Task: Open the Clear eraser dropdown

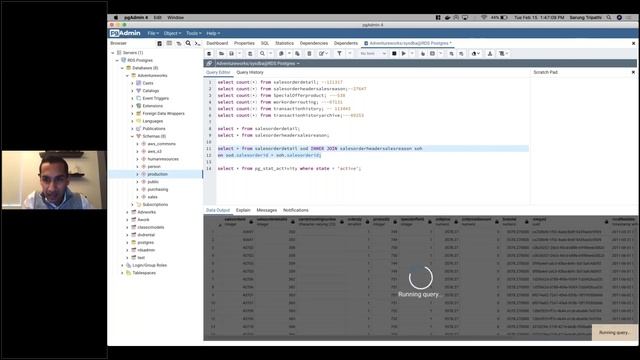Action: (x=476, y=53)
